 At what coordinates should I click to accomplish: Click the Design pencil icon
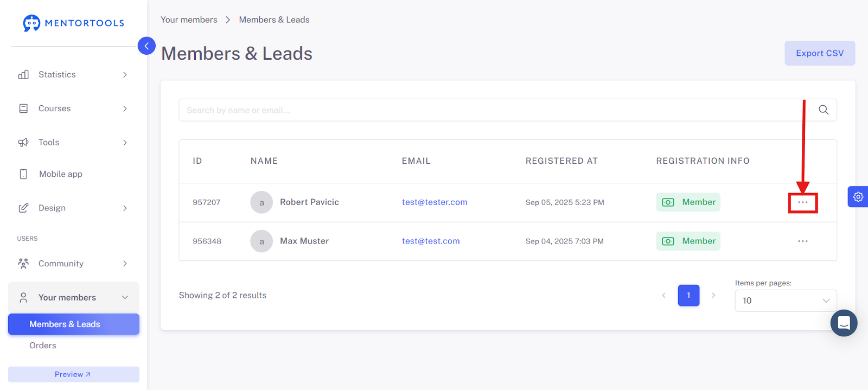pyautogui.click(x=23, y=208)
